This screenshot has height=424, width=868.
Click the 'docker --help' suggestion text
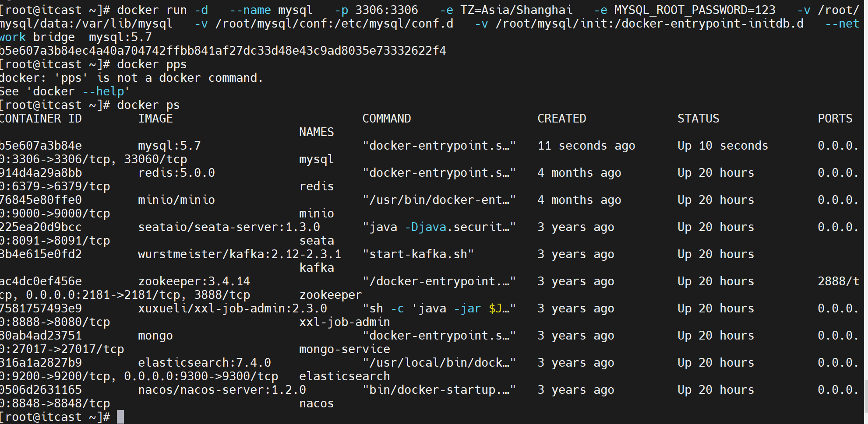pyautogui.click(x=77, y=91)
